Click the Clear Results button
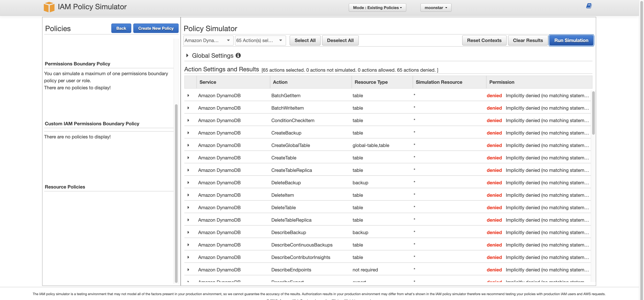644x300 pixels. 528,41
